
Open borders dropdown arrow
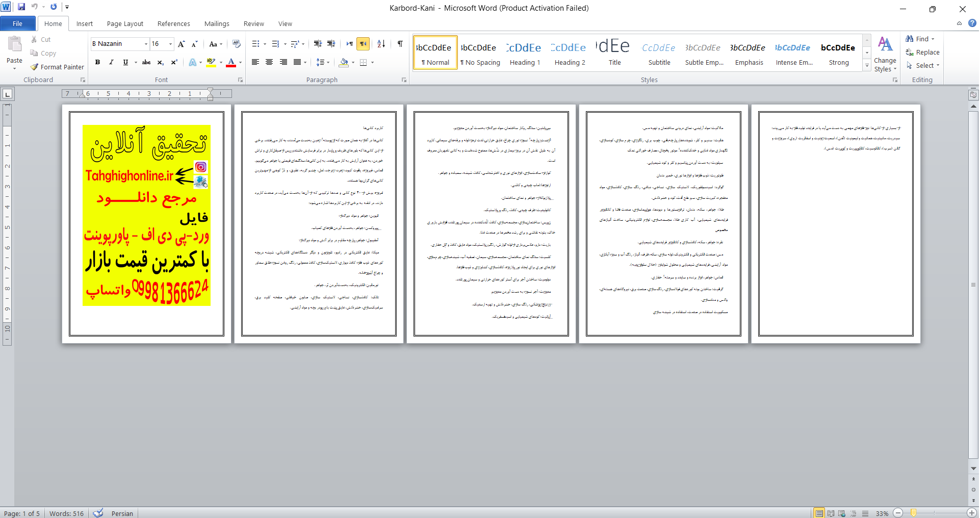point(373,62)
